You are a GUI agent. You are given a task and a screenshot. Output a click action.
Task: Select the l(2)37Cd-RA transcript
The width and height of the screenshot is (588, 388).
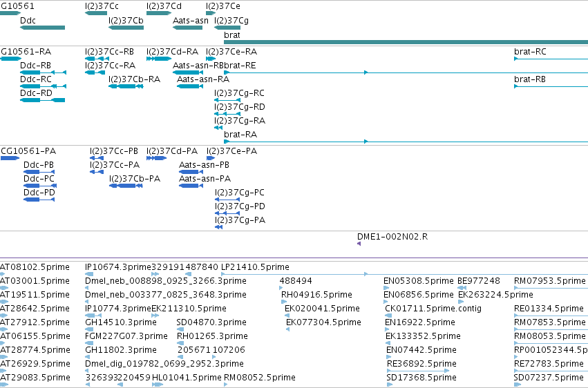159,59
